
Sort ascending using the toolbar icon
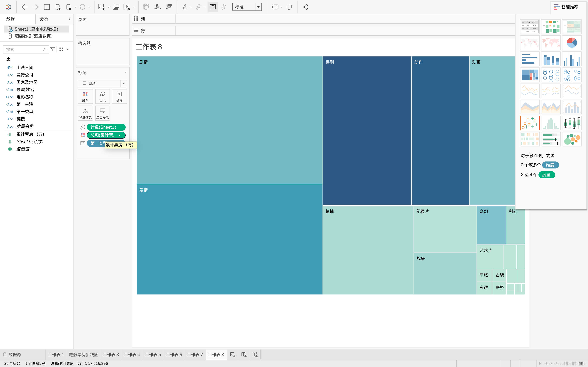pos(157,7)
